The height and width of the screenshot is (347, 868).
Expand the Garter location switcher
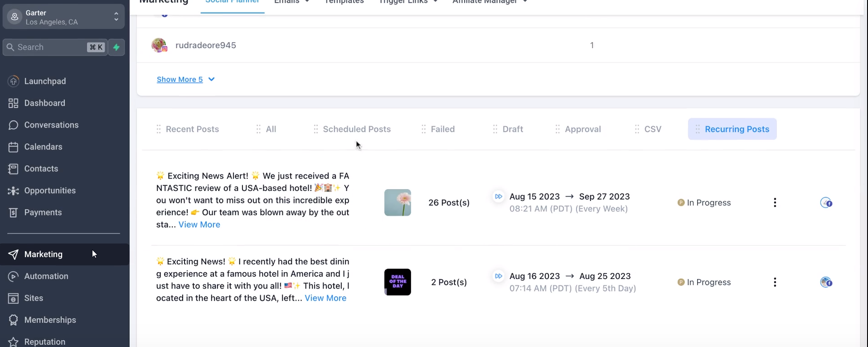point(116,17)
